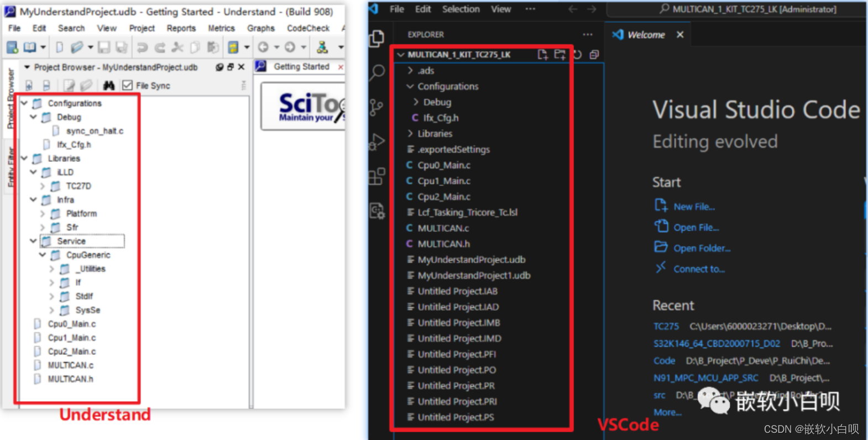Select the Getting Started tab in Understand

point(301,67)
